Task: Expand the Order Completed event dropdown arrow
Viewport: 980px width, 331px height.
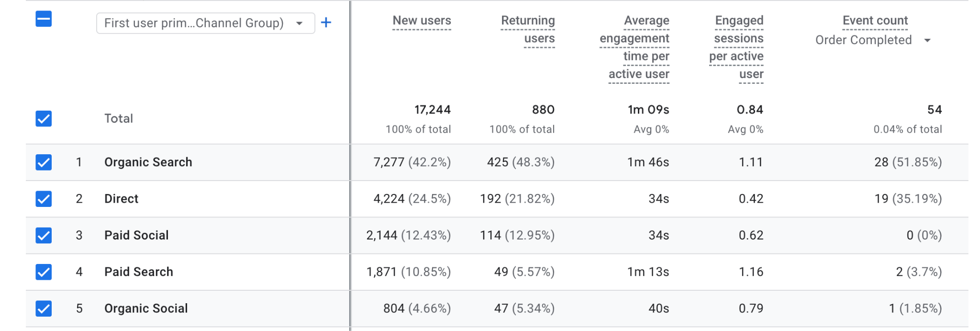Action: pyautogui.click(x=927, y=40)
